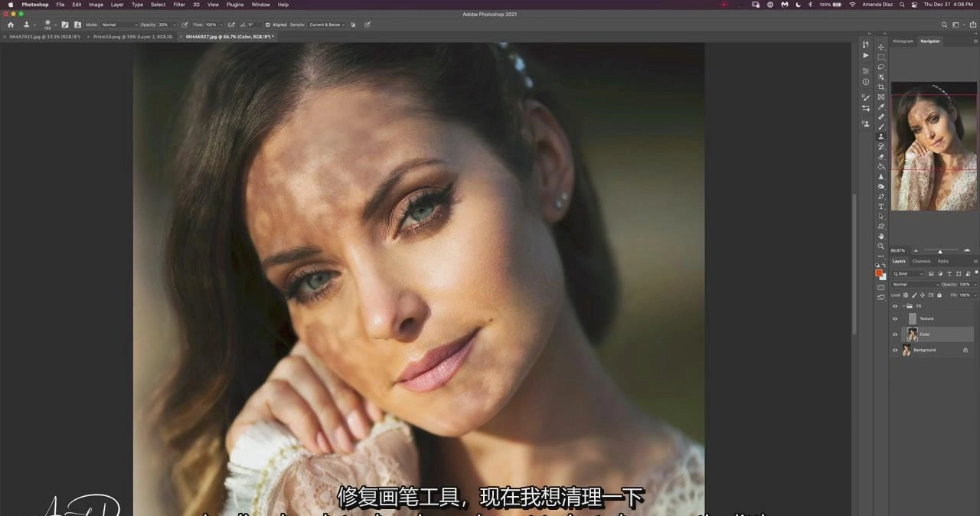The width and height of the screenshot is (980, 516).
Task: Toggle the Clone Source panel button
Action: 77,24
